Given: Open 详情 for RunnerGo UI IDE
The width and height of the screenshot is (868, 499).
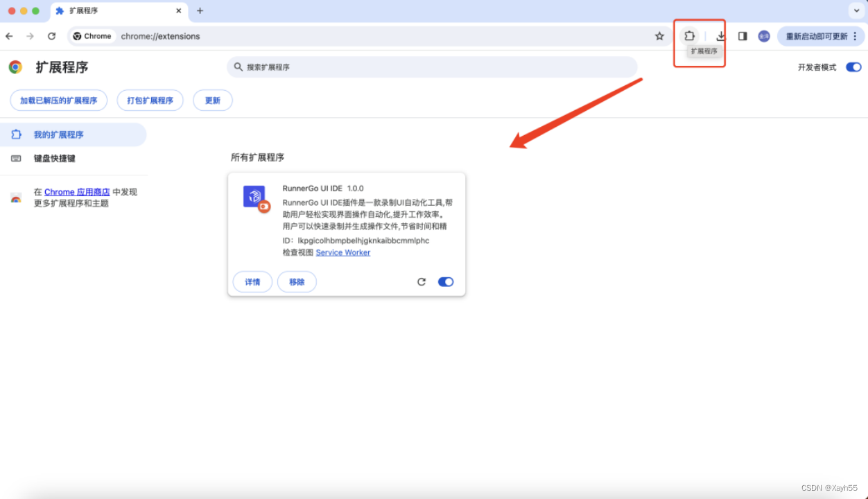Looking at the screenshot, I should click(x=252, y=282).
